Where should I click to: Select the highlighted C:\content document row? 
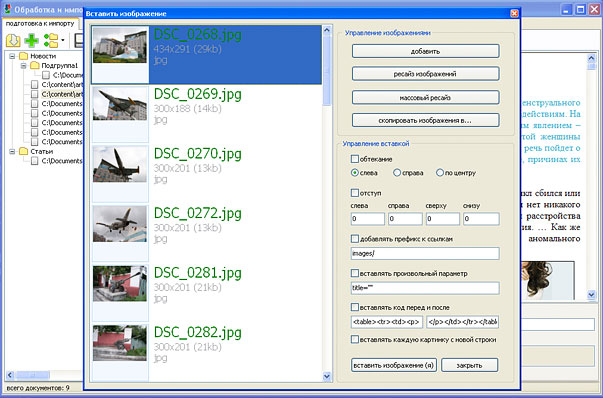(57, 94)
